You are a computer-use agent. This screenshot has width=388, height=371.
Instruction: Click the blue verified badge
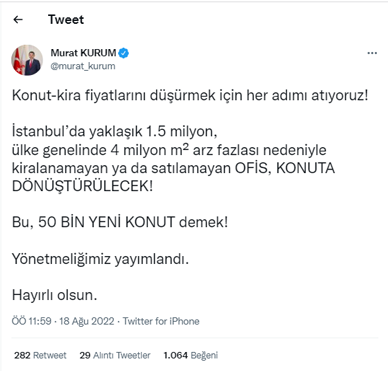pos(123,53)
